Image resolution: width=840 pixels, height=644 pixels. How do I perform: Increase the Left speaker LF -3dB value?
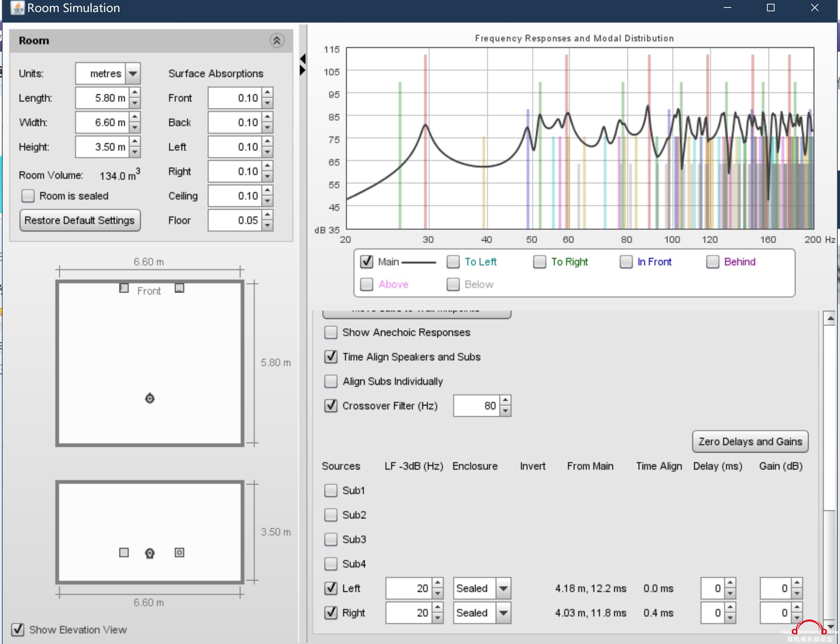point(438,583)
